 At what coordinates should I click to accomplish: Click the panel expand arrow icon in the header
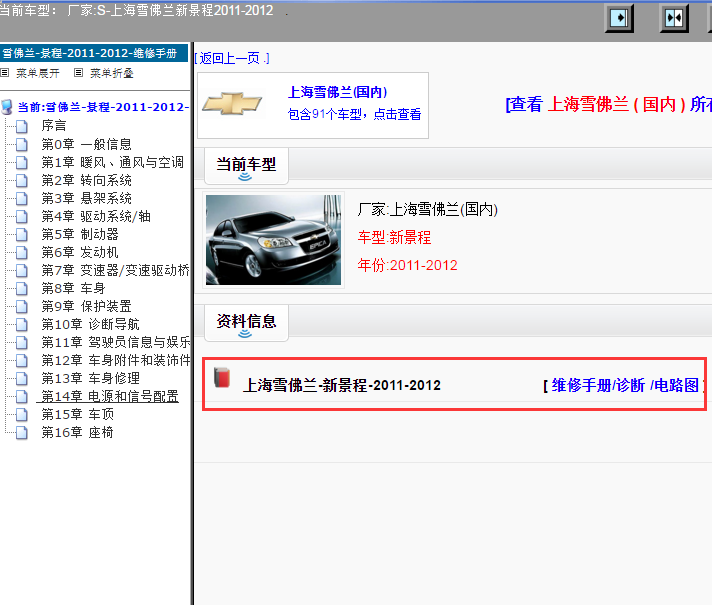[x=619, y=19]
